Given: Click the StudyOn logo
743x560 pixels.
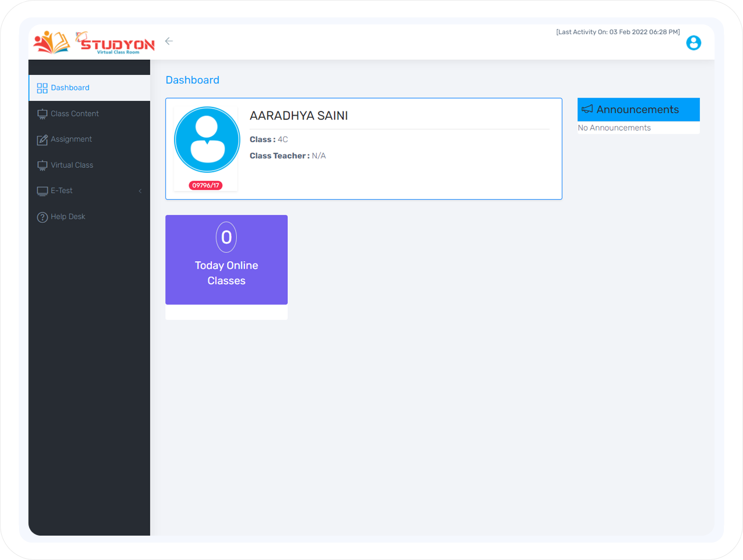Looking at the screenshot, I should point(94,42).
